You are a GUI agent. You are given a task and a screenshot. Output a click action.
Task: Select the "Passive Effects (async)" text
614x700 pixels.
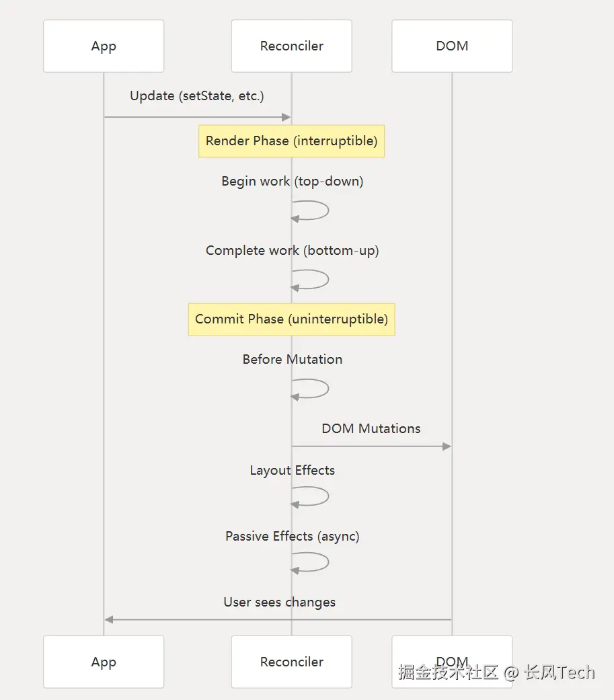click(x=292, y=537)
